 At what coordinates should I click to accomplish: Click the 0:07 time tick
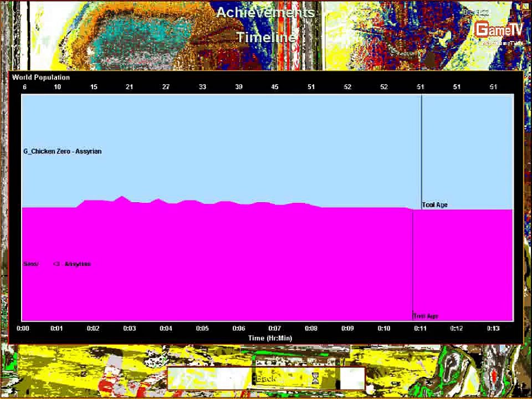(x=275, y=329)
